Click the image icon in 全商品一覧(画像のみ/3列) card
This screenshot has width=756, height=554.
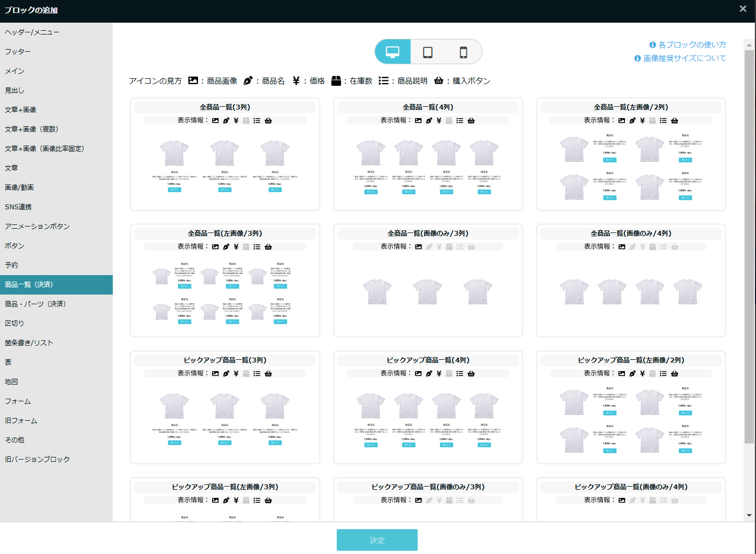point(418,247)
